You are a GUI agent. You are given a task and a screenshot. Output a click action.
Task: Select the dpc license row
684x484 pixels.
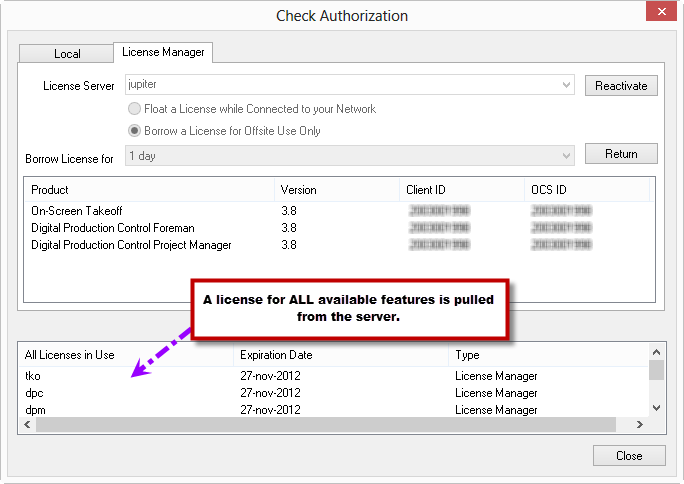coord(334,393)
